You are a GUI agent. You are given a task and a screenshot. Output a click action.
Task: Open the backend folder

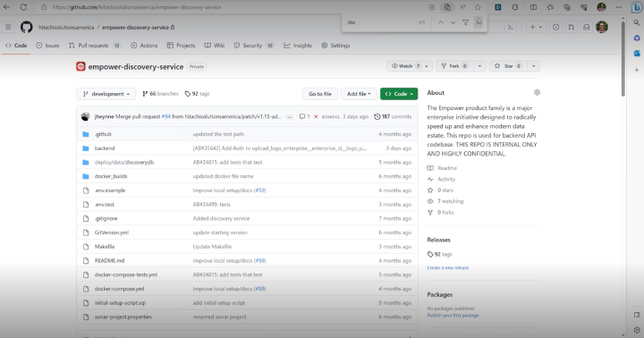point(105,148)
